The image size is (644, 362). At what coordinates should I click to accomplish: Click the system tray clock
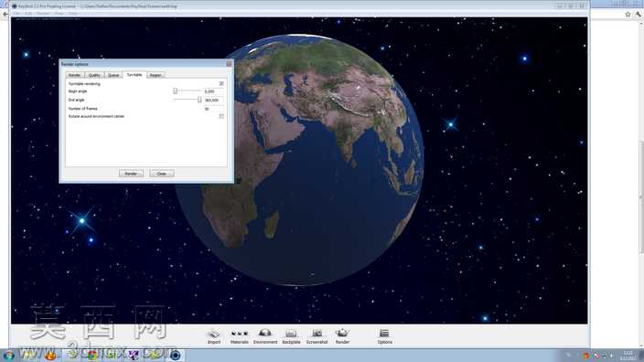(x=628, y=356)
